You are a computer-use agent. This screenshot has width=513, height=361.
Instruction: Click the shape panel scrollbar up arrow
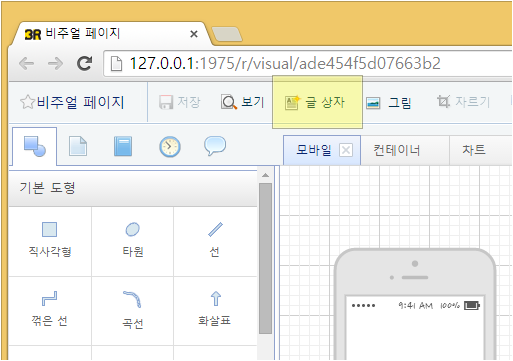[x=265, y=175]
